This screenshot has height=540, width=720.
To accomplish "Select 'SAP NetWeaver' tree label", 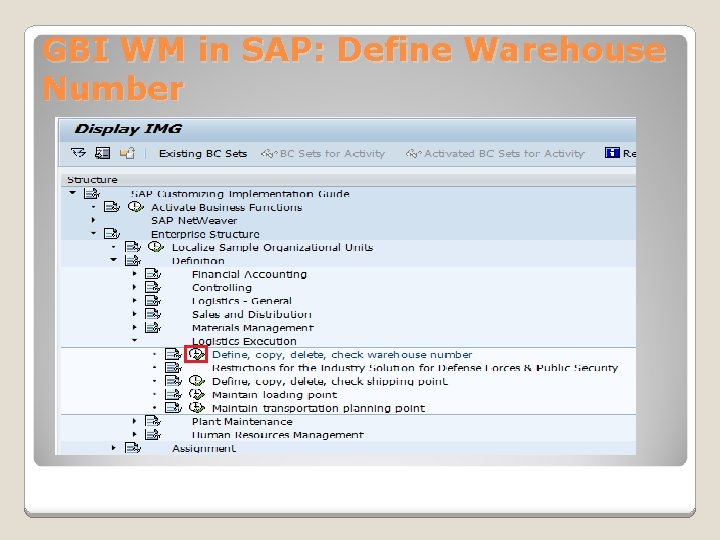I will (x=194, y=220).
